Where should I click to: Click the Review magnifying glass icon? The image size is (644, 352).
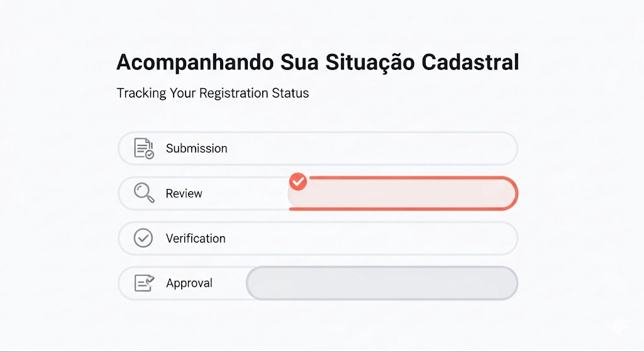pos(144,193)
